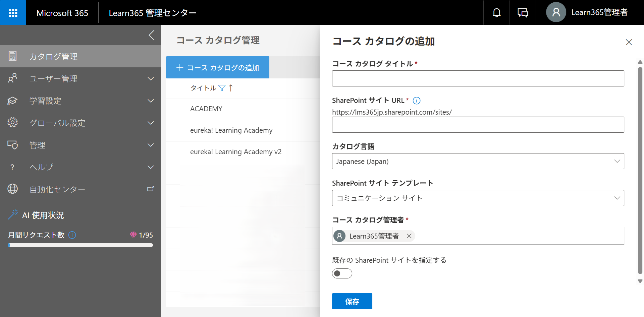Click the コース カタログ タイトル input field
This screenshot has width=644, height=317.
click(478, 78)
